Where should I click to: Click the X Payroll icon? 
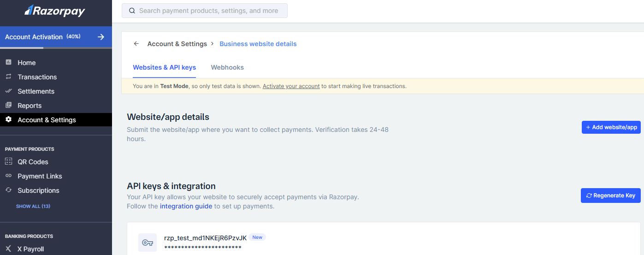(8, 249)
